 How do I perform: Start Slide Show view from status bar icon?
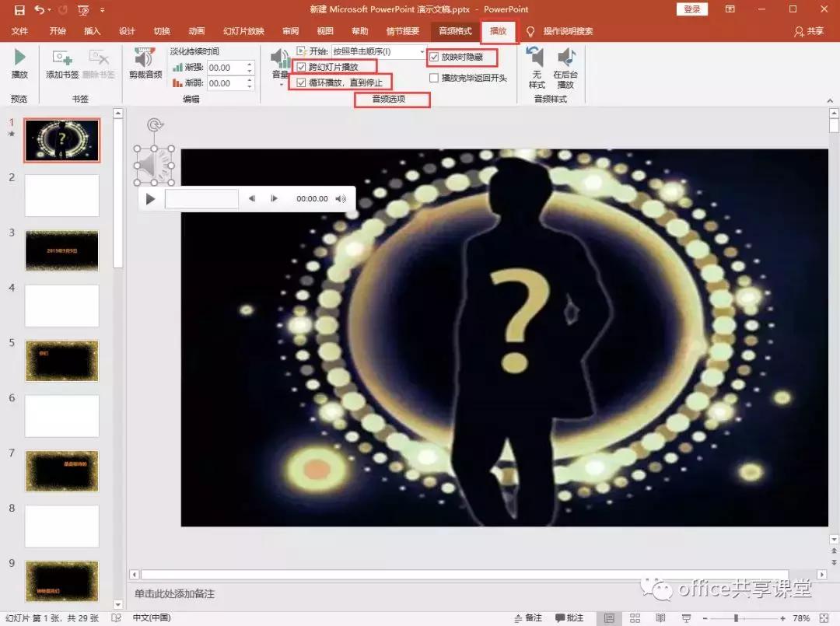pyautogui.click(x=686, y=618)
